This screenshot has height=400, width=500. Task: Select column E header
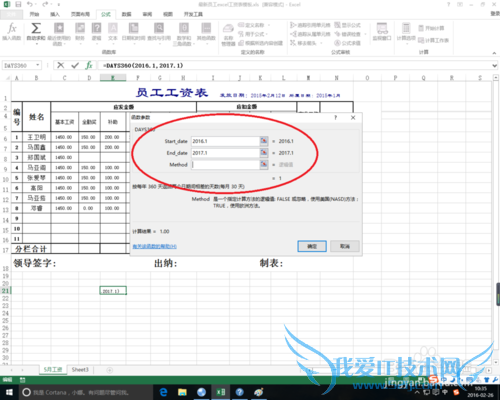pos(113,78)
